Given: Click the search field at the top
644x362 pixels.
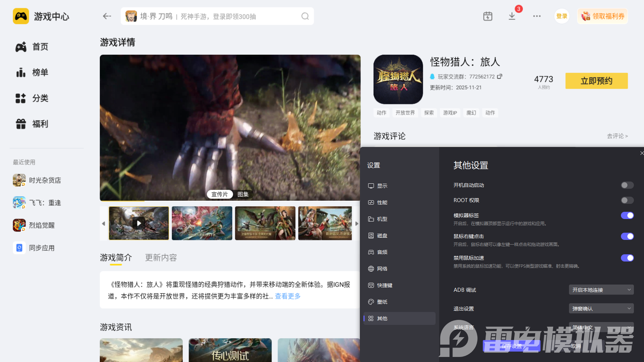Looking at the screenshot, I should click(216, 16).
